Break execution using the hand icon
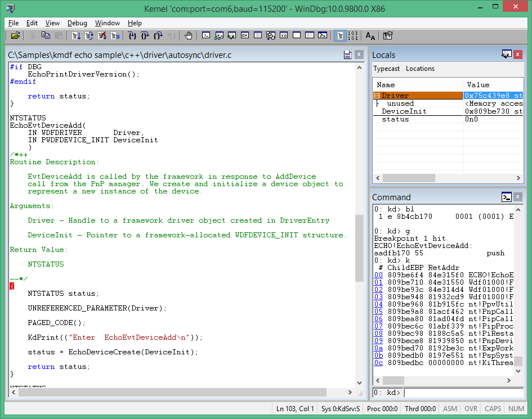This screenshot has height=419, width=532. (x=189, y=35)
